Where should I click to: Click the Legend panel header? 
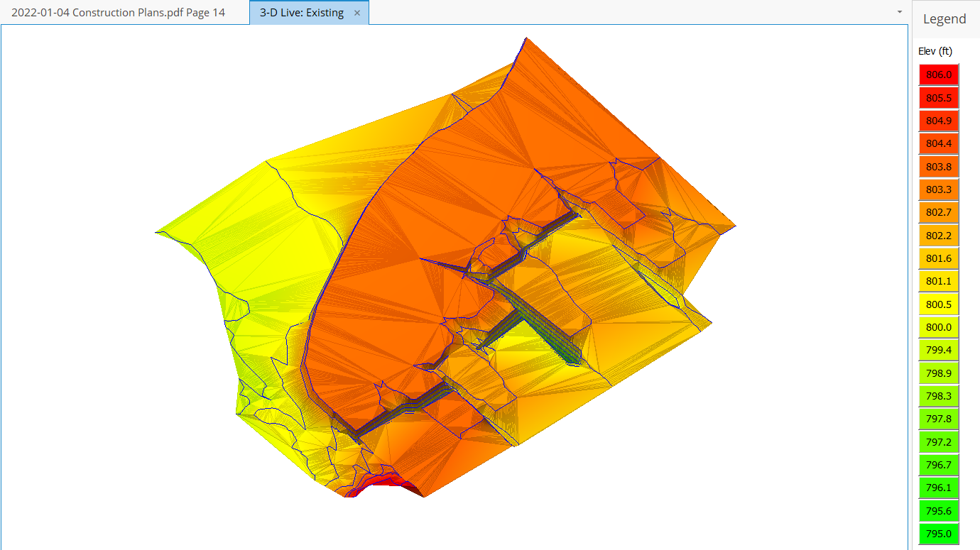[x=944, y=19]
